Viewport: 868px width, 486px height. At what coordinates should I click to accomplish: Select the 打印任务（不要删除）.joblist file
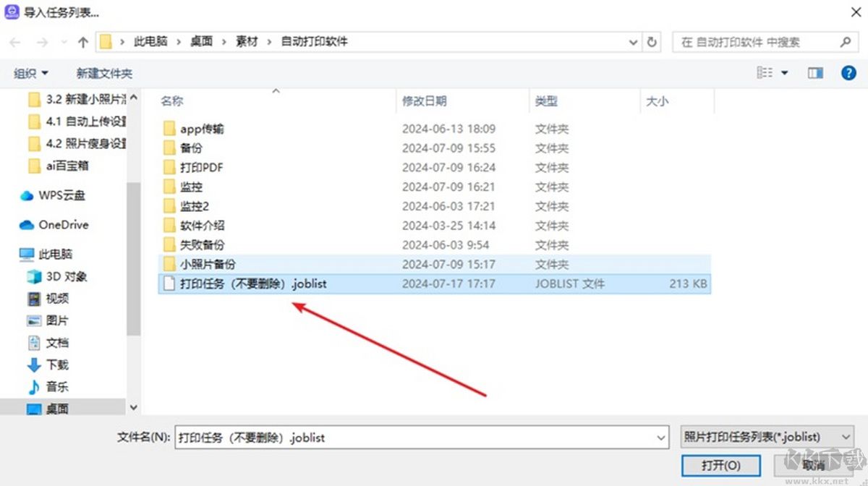[x=434, y=283]
